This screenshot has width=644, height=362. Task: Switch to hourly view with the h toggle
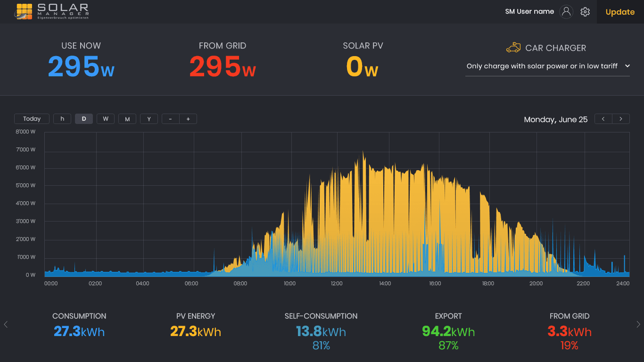coord(62,119)
